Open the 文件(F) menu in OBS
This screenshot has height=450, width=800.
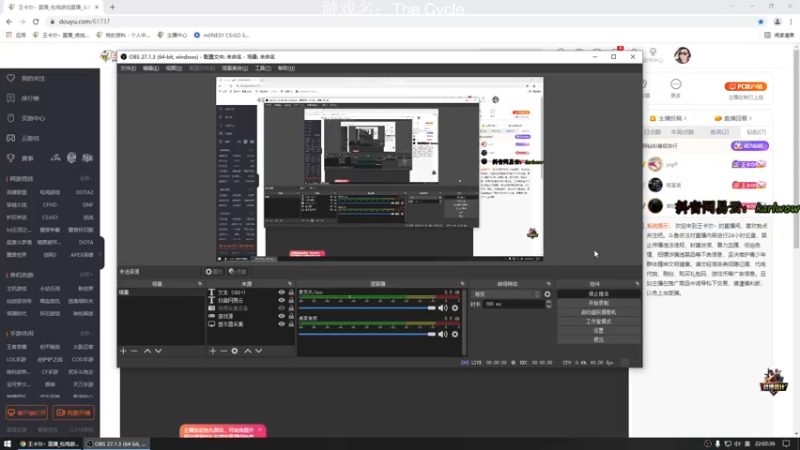pyautogui.click(x=128, y=68)
